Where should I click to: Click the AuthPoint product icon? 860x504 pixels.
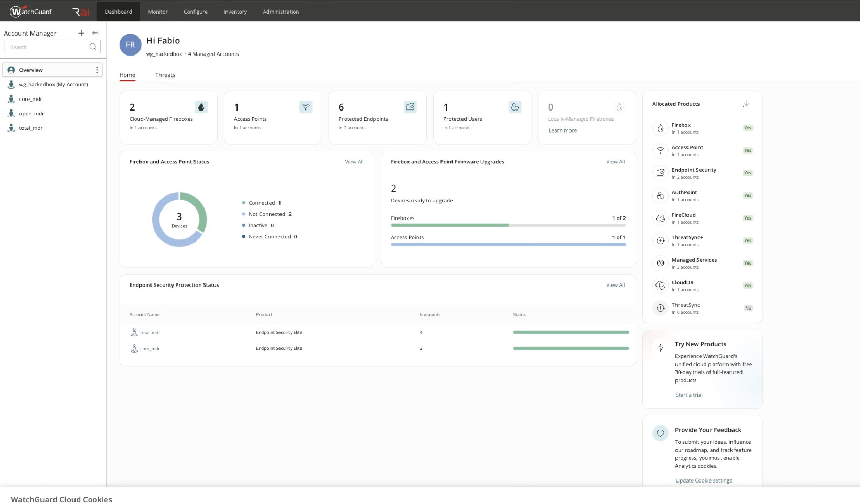[660, 195]
